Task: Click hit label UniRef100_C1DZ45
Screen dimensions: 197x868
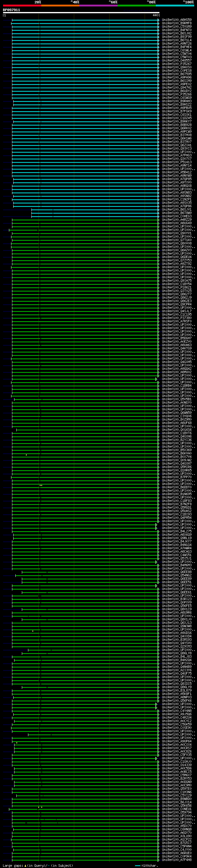Action: click(177, 118)
